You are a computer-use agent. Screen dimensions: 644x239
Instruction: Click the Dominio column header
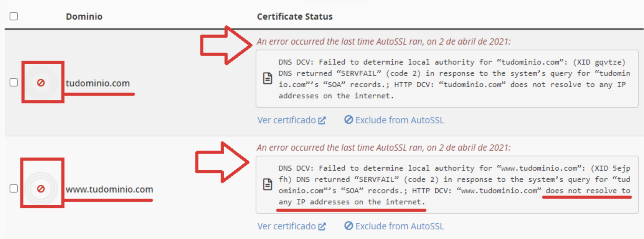coord(84,17)
